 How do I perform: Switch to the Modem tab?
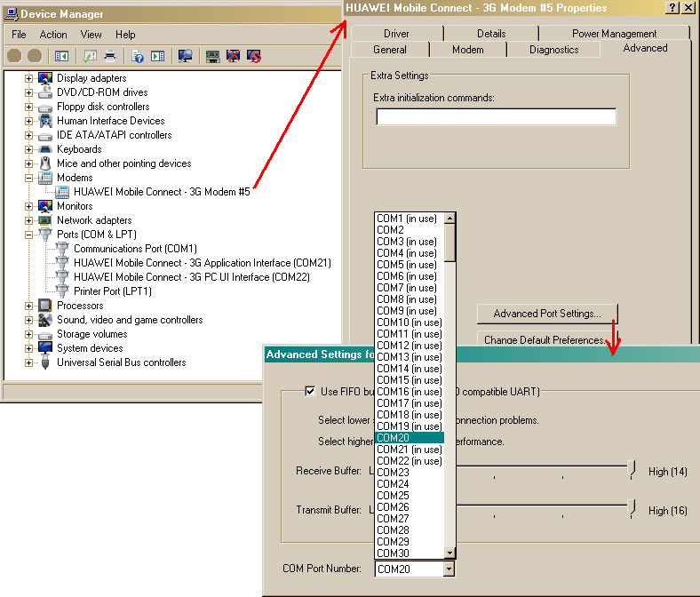coord(468,50)
